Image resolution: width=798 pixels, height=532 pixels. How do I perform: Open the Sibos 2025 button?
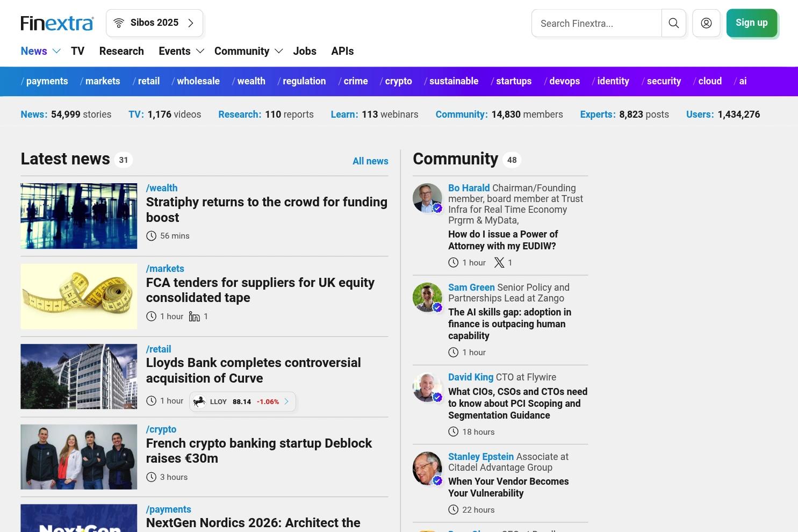pos(154,23)
